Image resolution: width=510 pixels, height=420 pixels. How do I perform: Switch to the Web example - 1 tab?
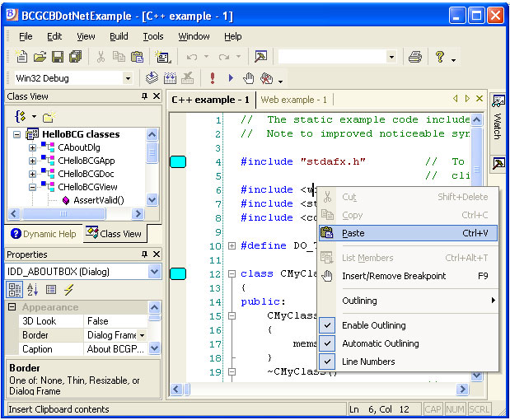(294, 100)
